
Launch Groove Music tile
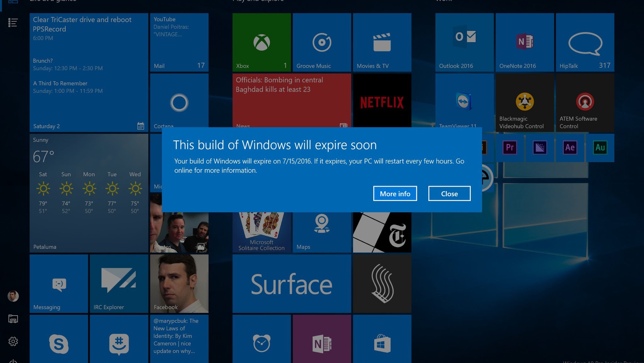(x=321, y=42)
